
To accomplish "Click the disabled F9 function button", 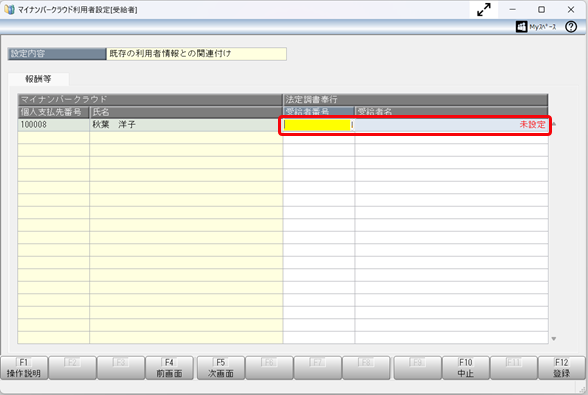I will (417, 368).
